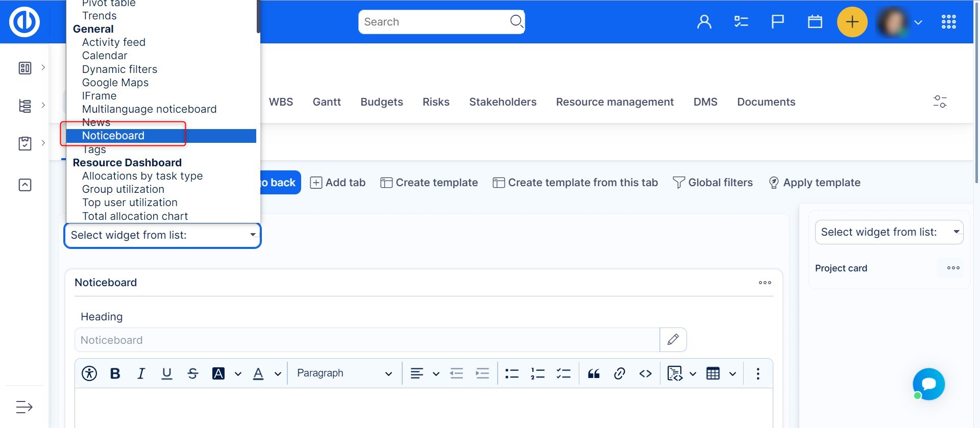Click the Bold formatting icon
Image resolution: width=980 pixels, height=428 pixels.
tap(115, 373)
